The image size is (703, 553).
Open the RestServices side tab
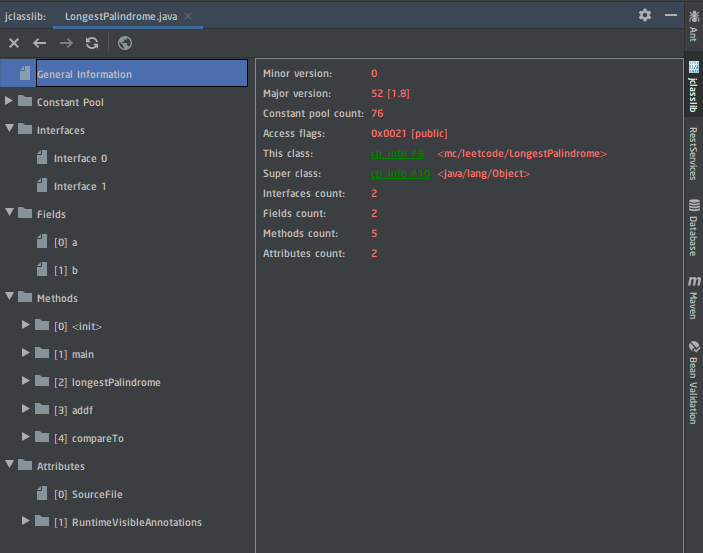pyautogui.click(x=693, y=152)
